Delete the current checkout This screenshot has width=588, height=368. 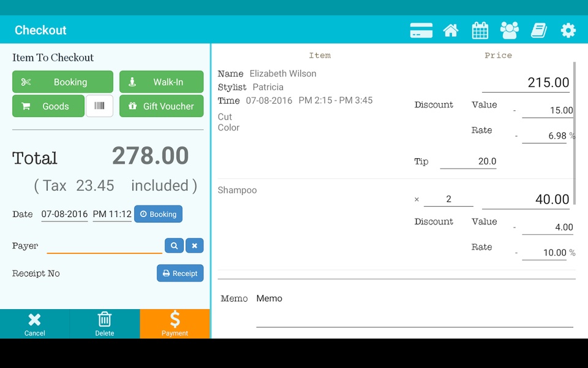105,324
